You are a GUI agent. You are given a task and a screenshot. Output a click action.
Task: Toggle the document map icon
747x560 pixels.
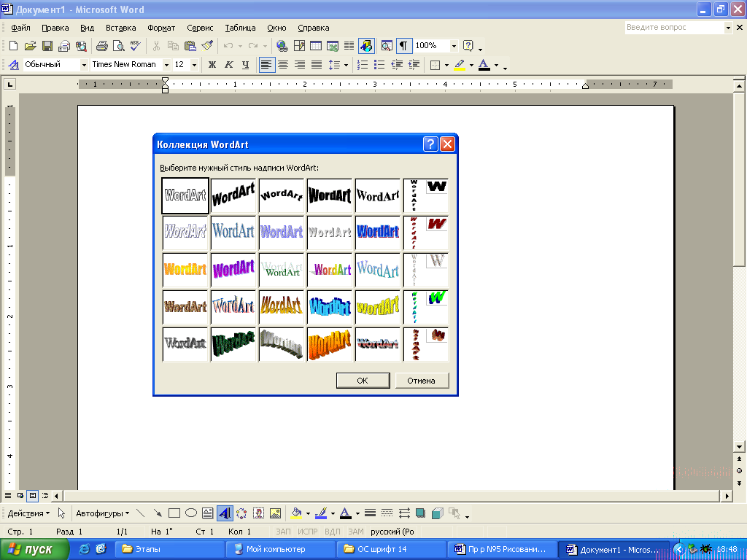(x=387, y=46)
